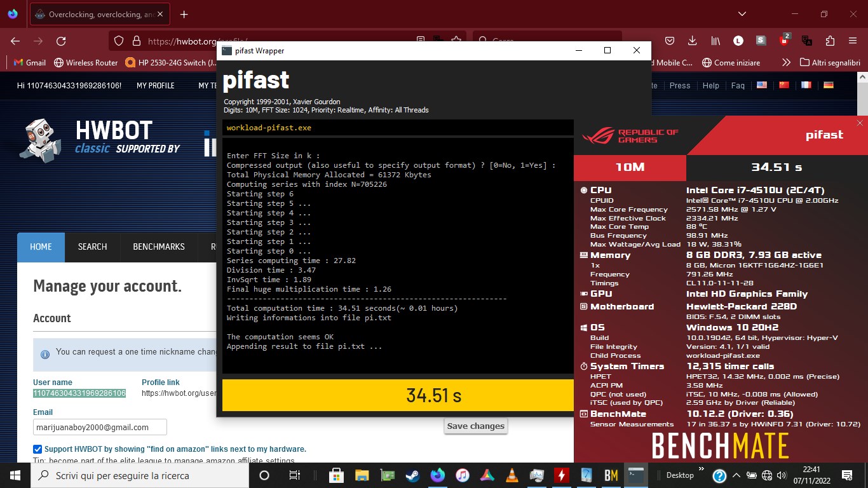Open Firefox View from the tab bar

click(x=13, y=14)
